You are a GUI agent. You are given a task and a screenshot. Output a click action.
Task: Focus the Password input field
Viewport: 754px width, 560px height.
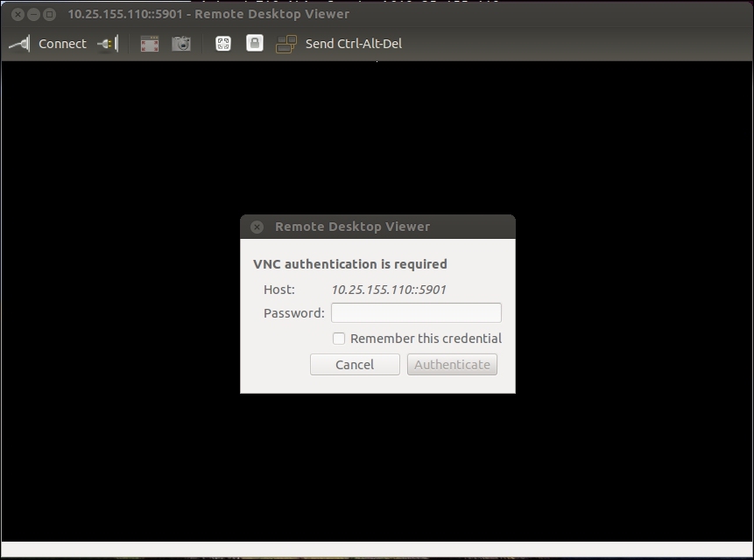point(416,312)
